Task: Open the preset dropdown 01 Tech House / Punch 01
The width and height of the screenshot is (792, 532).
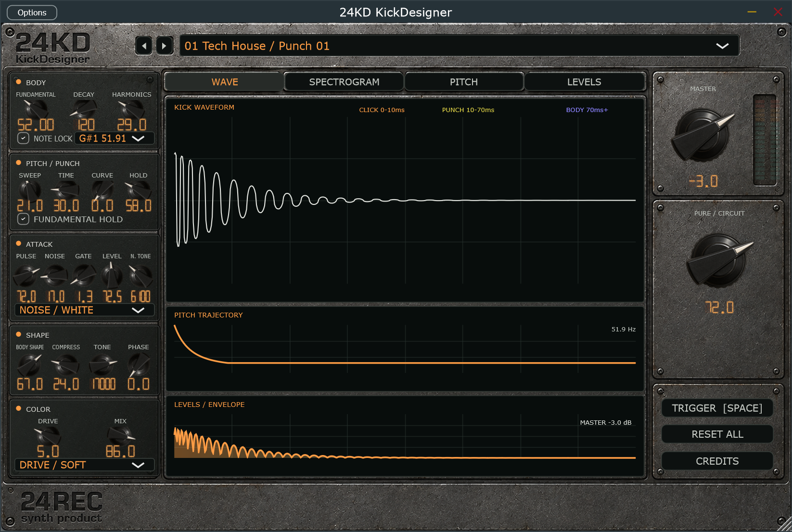Action: pyautogui.click(x=460, y=46)
